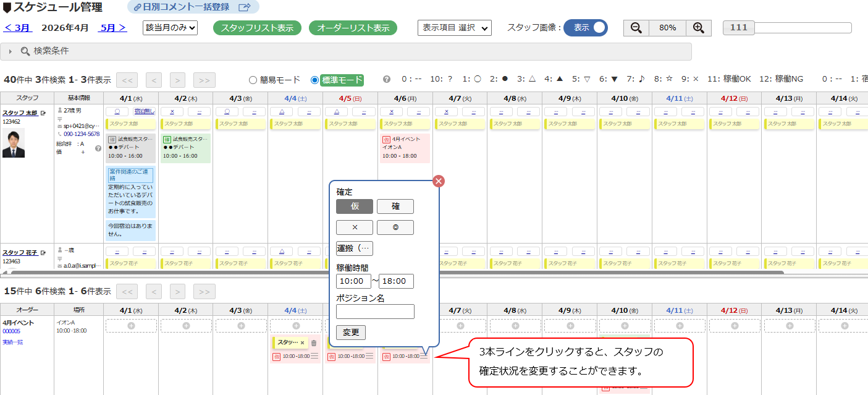The width and height of the screenshot is (868, 395).
Task: Close the 確定 popup with red X
Action: 439,181
